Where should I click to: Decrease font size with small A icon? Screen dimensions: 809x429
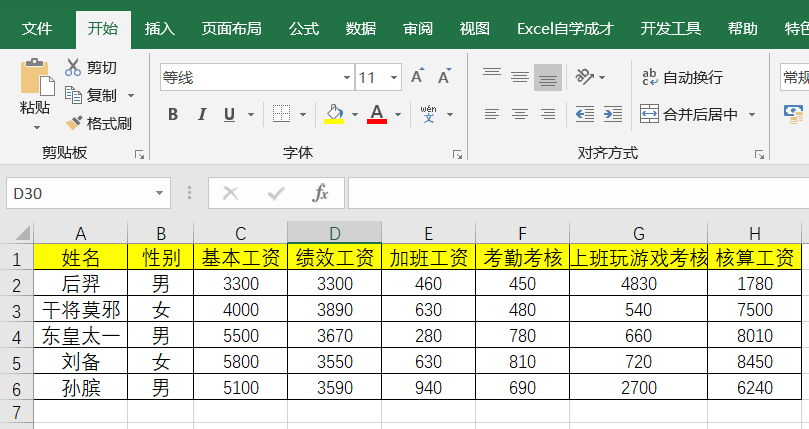tap(444, 76)
